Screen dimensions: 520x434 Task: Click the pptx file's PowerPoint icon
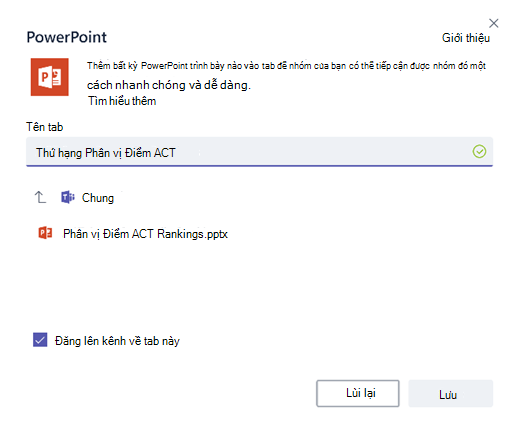tap(45, 233)
